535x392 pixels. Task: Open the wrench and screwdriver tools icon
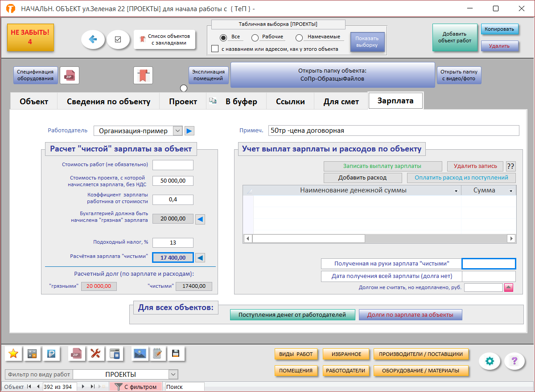pos(95,354)
